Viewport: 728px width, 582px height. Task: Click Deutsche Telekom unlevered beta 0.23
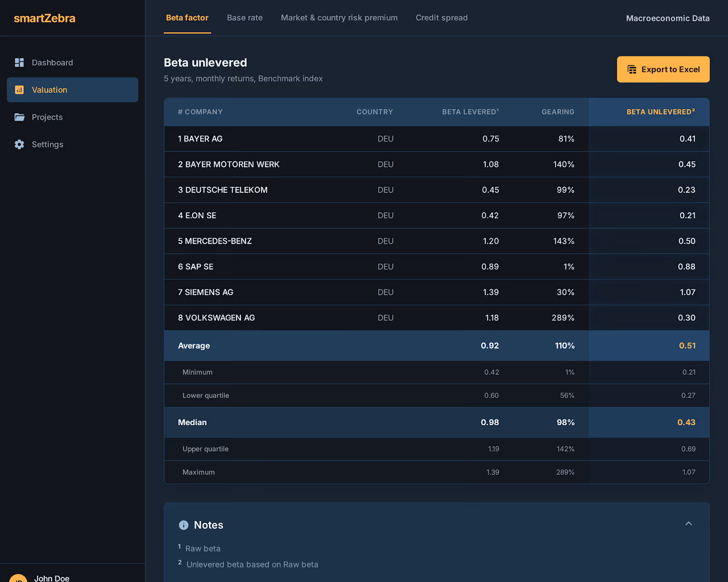coord(687,190)
